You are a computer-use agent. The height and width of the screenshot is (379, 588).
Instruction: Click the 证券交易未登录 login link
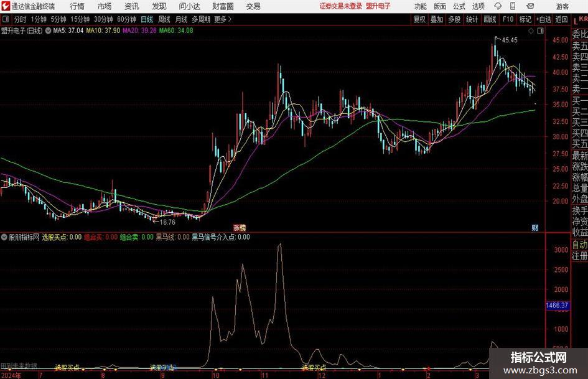(340, 6)
